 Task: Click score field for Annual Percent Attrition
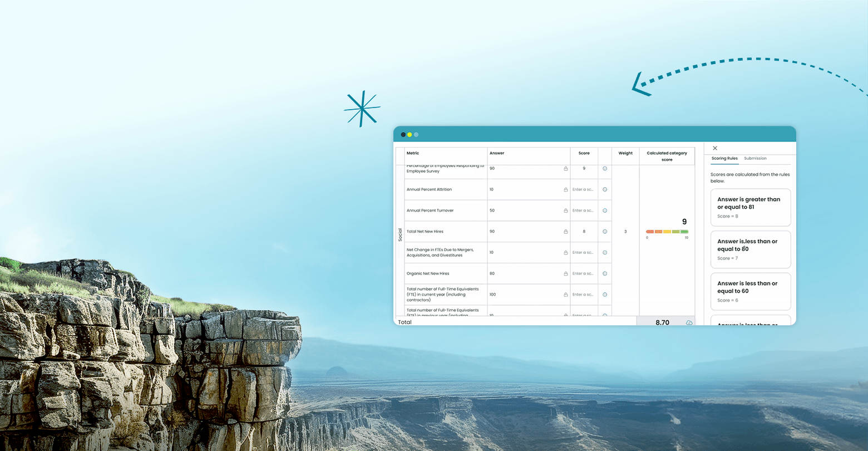[x=583, y=189]
